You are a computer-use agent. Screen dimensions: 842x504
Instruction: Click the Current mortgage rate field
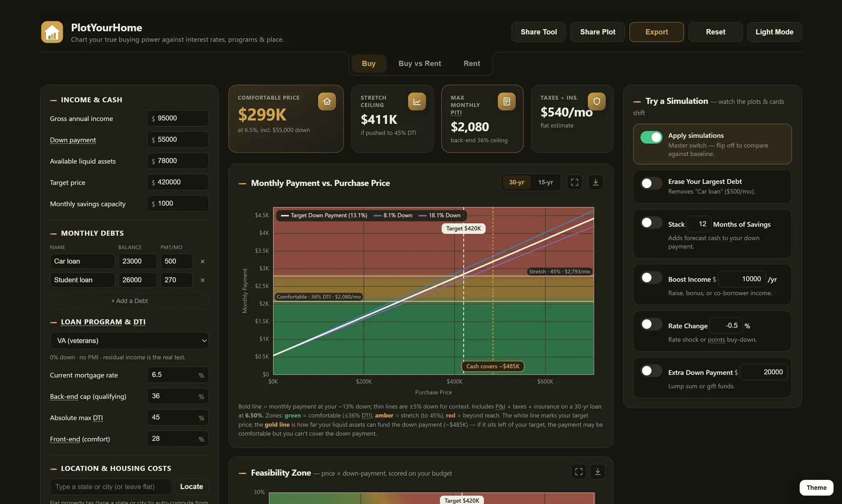(x=178, y=375)
